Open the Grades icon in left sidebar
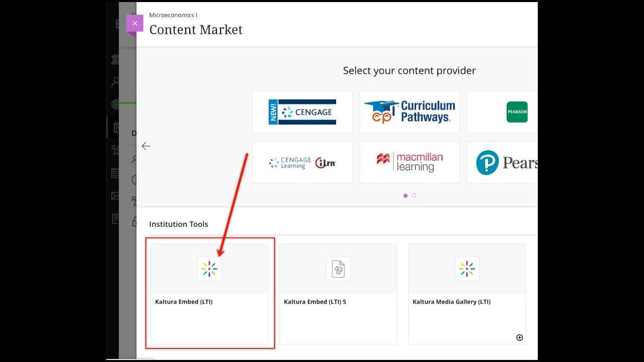Image resolution: width=644 pixels, height=362 pixels. 115,219
